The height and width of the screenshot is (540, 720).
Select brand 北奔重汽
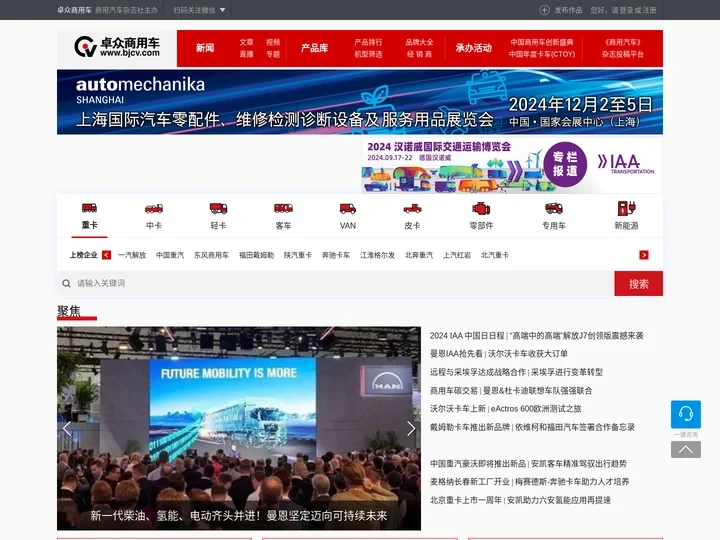click(x=419, y=255)
